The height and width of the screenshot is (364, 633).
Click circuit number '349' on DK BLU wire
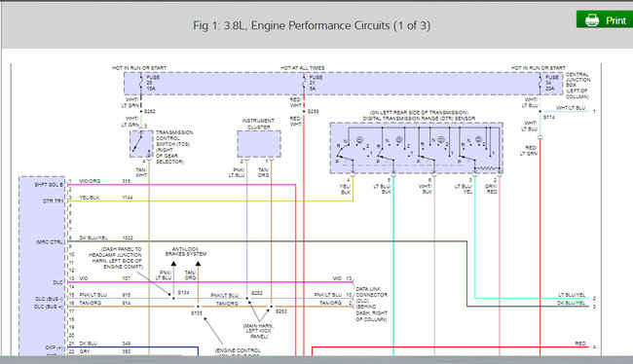(x=127, y=344)
